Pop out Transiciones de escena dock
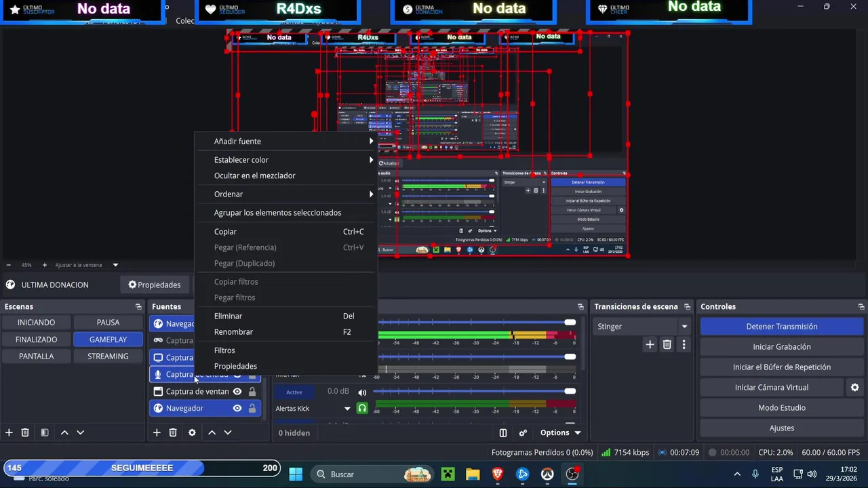The width and height of the screenshot is (868, 488). pyautogui.click(x=687, y=306)
